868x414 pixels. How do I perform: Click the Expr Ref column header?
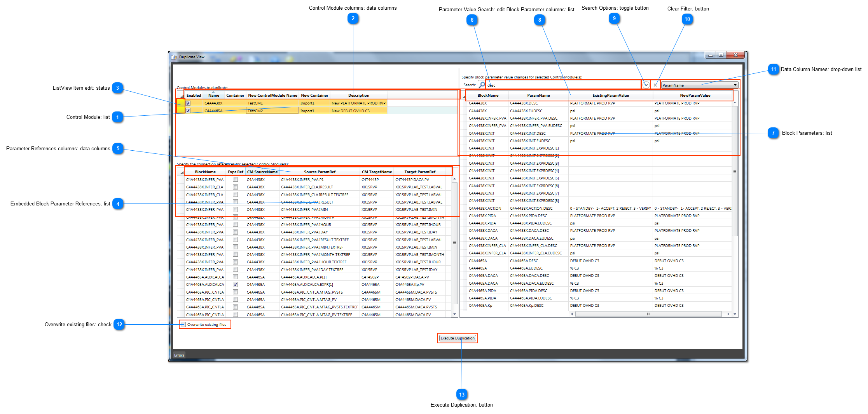click(x=235, y=172)
